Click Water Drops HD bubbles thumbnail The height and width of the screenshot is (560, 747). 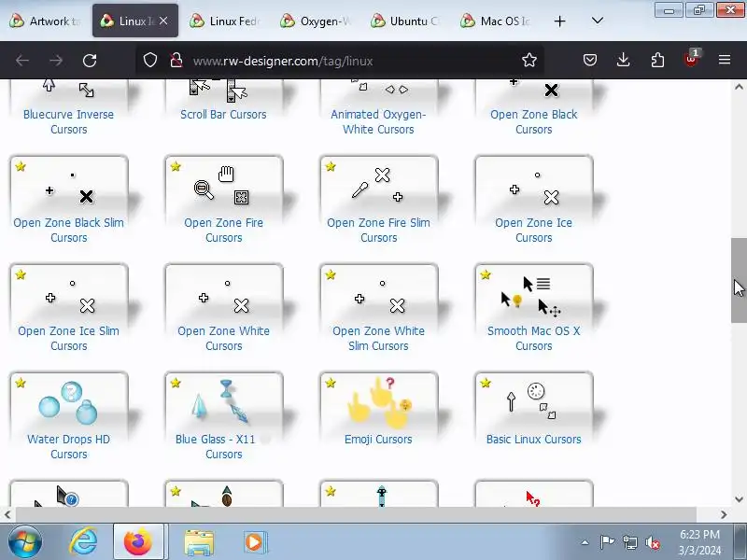(x=68, y=401)
